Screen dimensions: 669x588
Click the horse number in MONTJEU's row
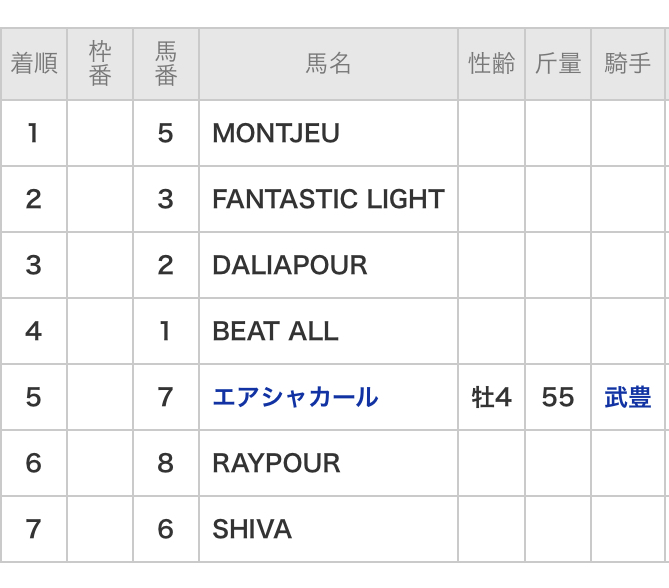(x=166, y=133)
